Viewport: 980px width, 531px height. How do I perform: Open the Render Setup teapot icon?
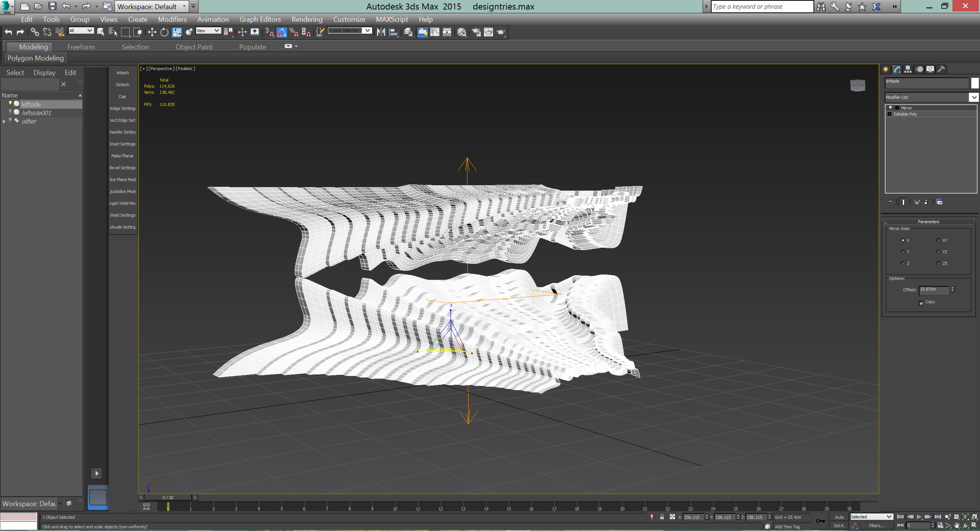(476, 32)
